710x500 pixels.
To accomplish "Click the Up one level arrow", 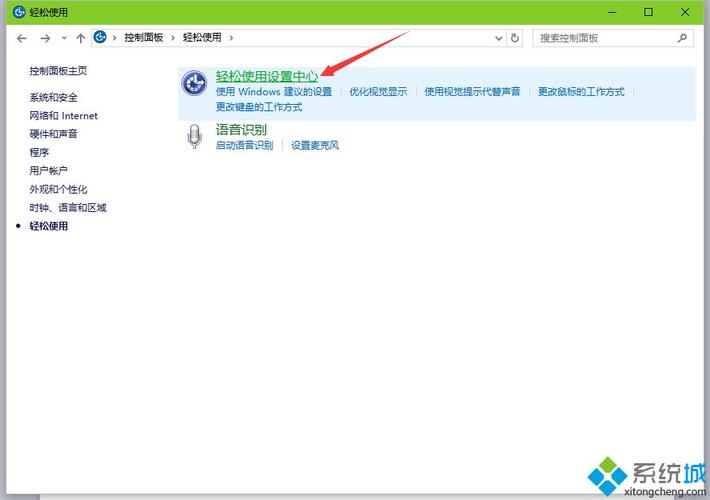I will (80, 38).
